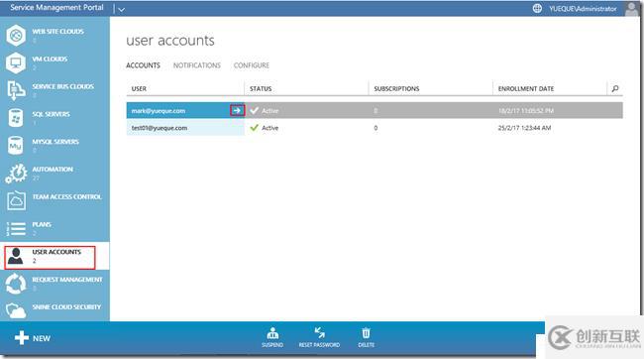
Task: Open the VM Clouds menu label
Action: pos(50,59)
